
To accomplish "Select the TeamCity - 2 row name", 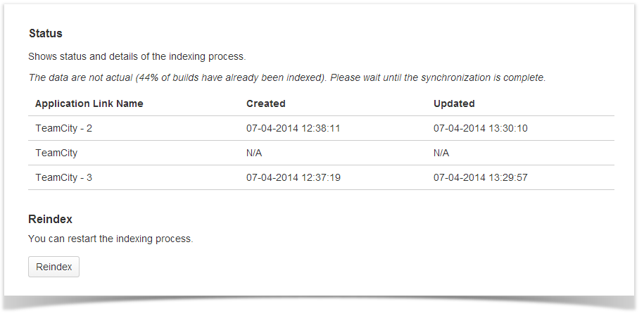I will 64,128.
